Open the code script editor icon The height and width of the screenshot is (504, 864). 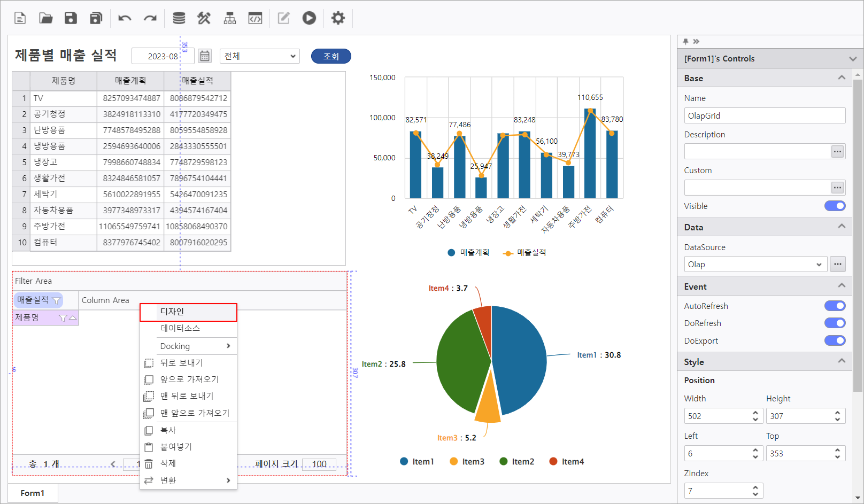[x=256, y=18]
